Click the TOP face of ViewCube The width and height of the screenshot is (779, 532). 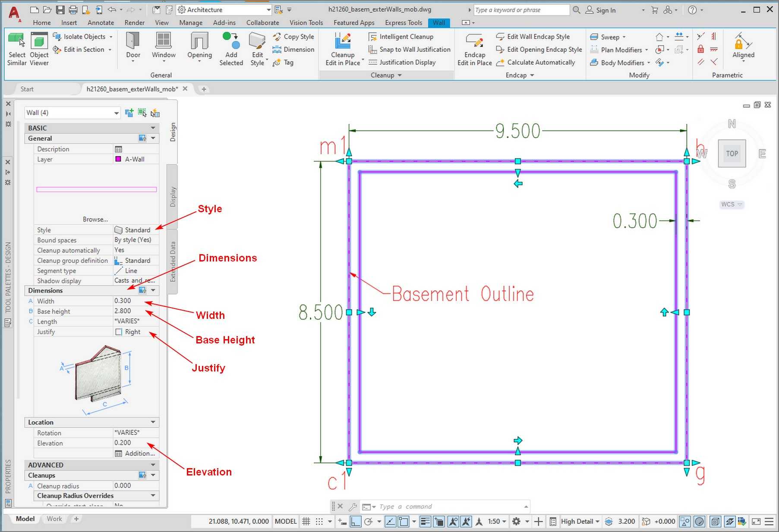(732, 154)
